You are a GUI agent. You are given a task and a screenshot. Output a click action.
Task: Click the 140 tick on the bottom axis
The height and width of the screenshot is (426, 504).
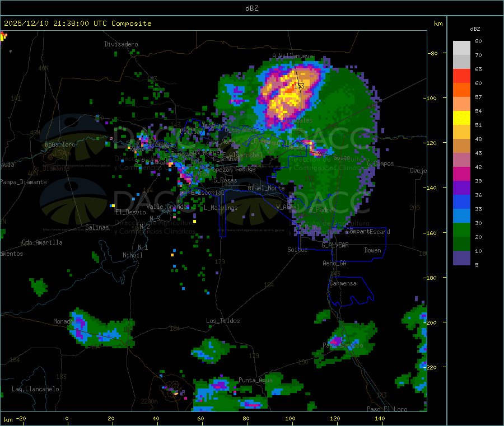coord(380,418)
